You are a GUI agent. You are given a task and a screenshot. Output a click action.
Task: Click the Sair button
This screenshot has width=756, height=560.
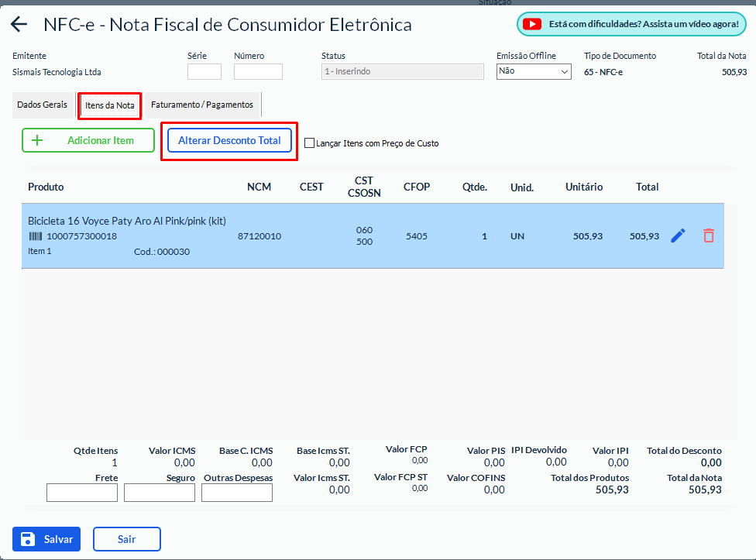[x=126, y=539]
